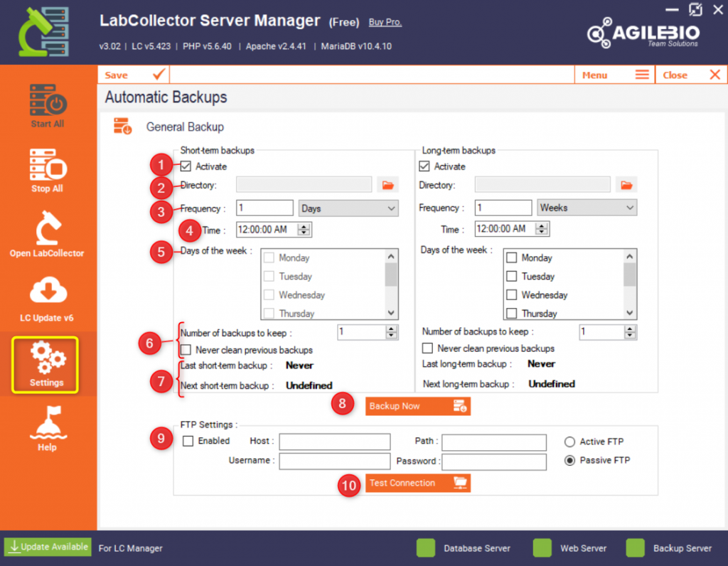Image resolution: width=728 pixels, height=566 pixels.
Task: Click the Test Connection button
Action: coord(418,483)
